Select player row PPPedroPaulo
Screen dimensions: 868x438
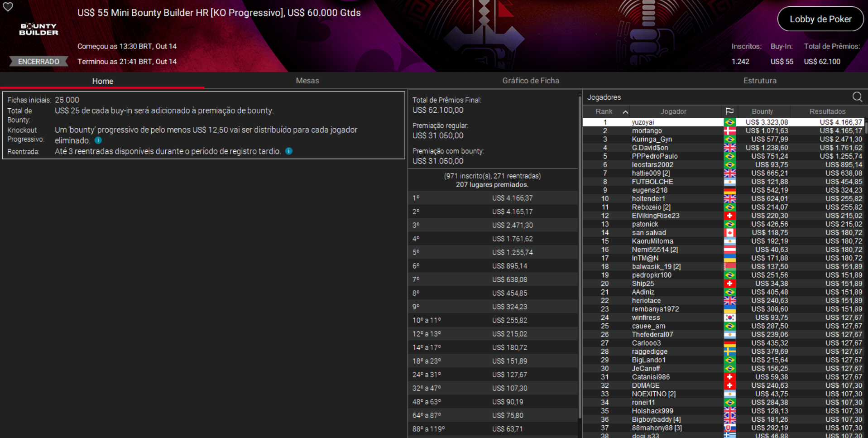(x=723, y=156)
